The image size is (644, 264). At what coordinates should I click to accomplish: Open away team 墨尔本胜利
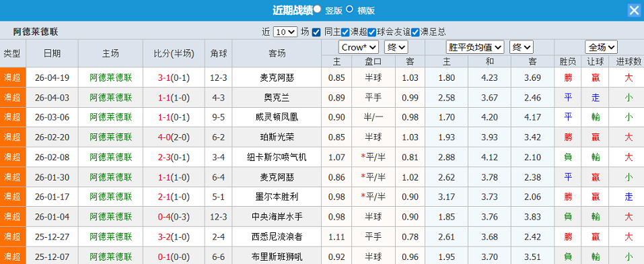tap(277, 197)
